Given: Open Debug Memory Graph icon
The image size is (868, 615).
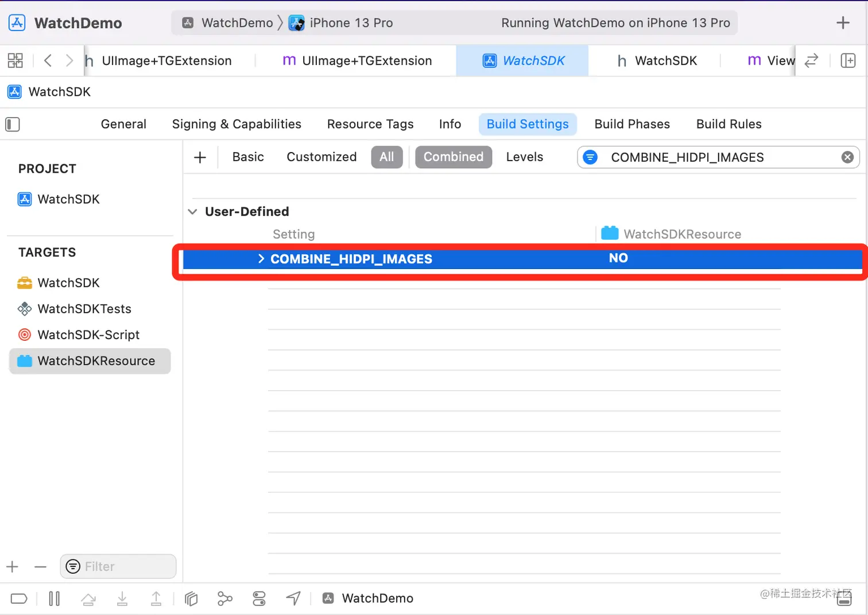Looking at the screenshot, I should [225, 598].
